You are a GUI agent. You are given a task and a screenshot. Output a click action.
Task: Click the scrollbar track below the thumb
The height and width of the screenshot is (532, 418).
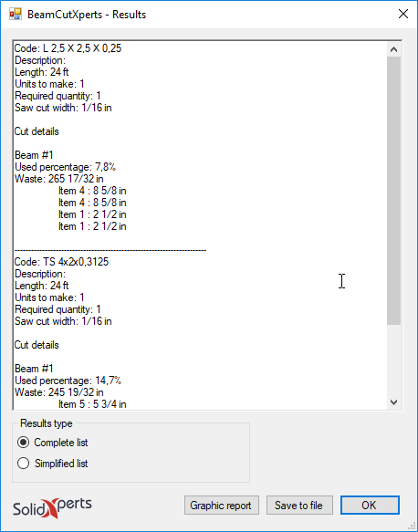coord(393,360)
